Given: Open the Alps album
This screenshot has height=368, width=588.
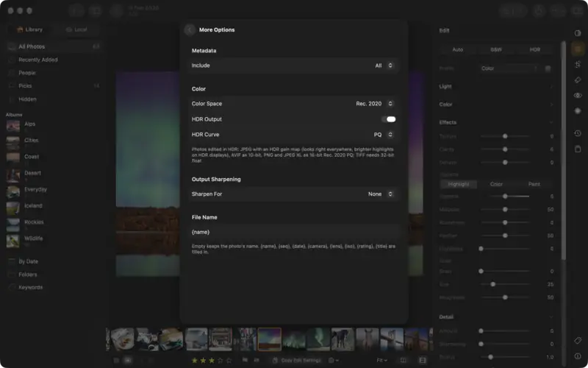Looking at the screenshot, I should [x=54, y=126].
